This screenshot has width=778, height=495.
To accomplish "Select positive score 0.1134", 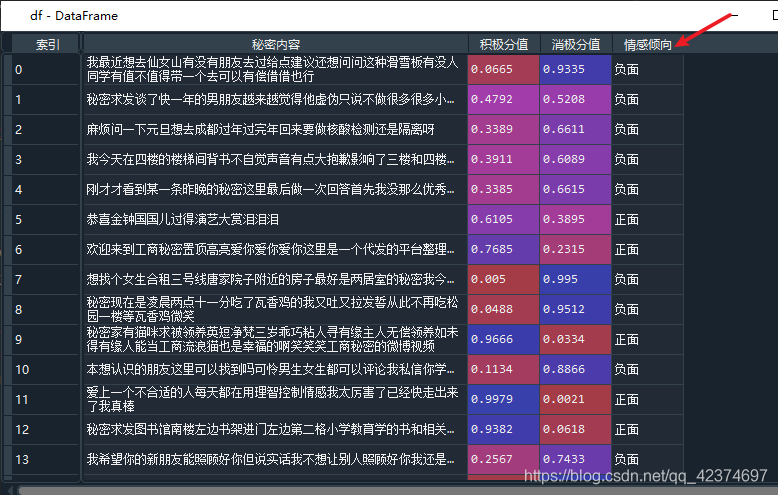I will pos(503,370).
